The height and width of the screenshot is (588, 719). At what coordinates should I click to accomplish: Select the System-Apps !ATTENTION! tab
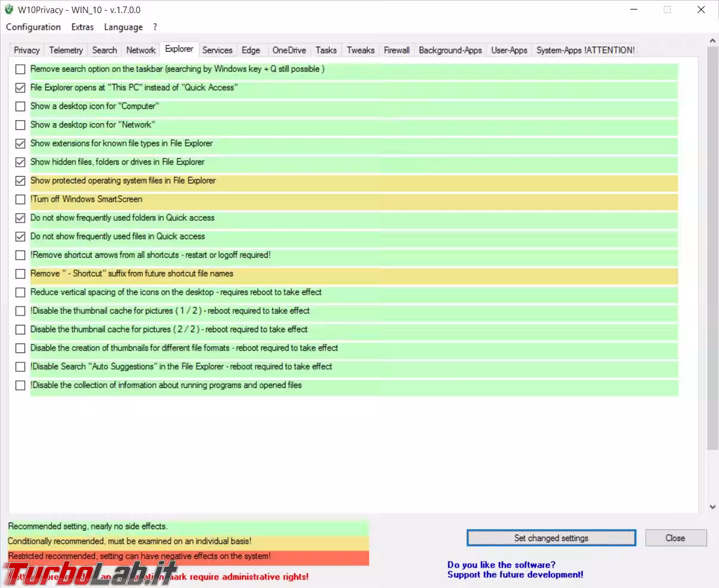point(585,51)
